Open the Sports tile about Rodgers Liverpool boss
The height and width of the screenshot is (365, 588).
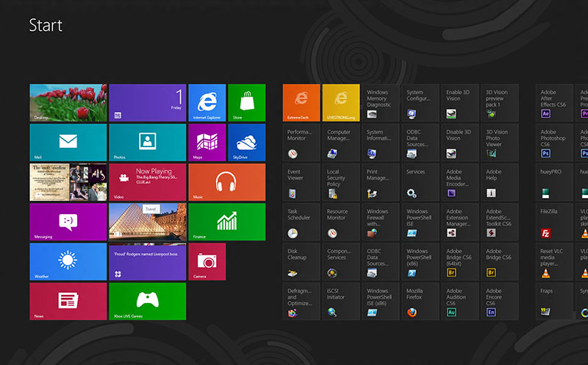tap(148, 262)
